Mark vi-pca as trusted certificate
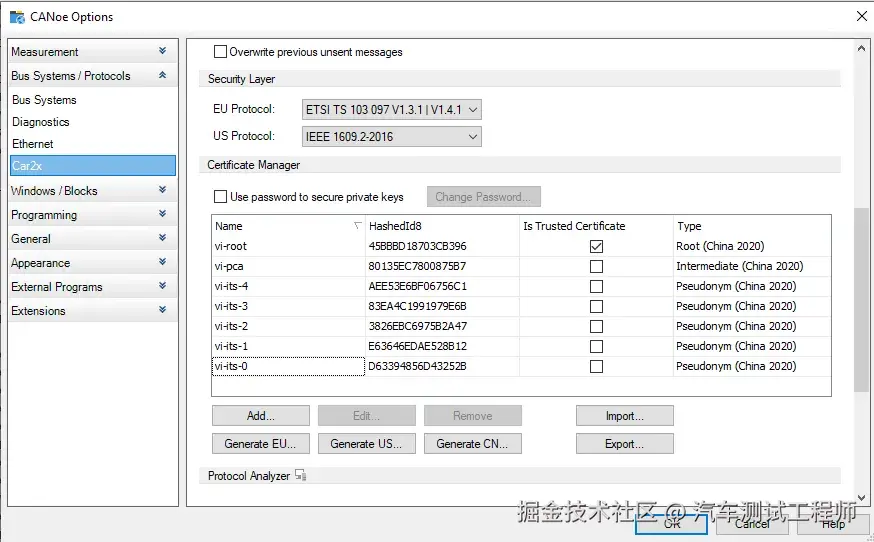 (x=596, y=267)
